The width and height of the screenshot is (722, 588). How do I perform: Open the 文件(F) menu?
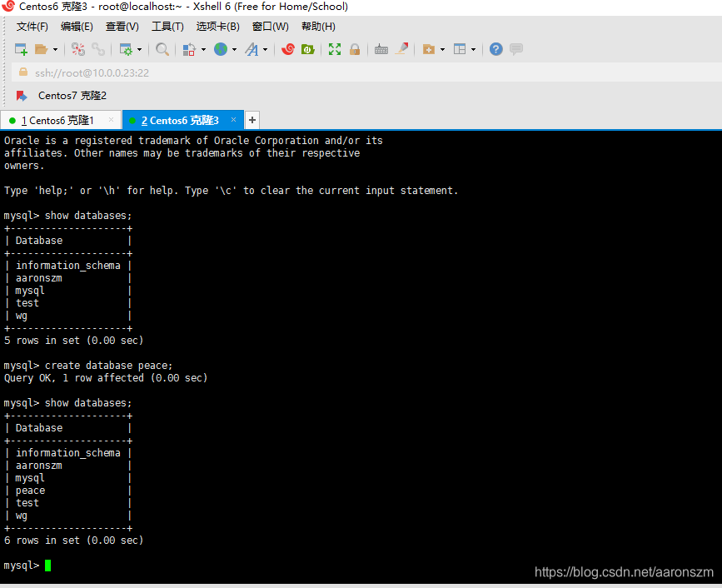click(x=32, y=27)
